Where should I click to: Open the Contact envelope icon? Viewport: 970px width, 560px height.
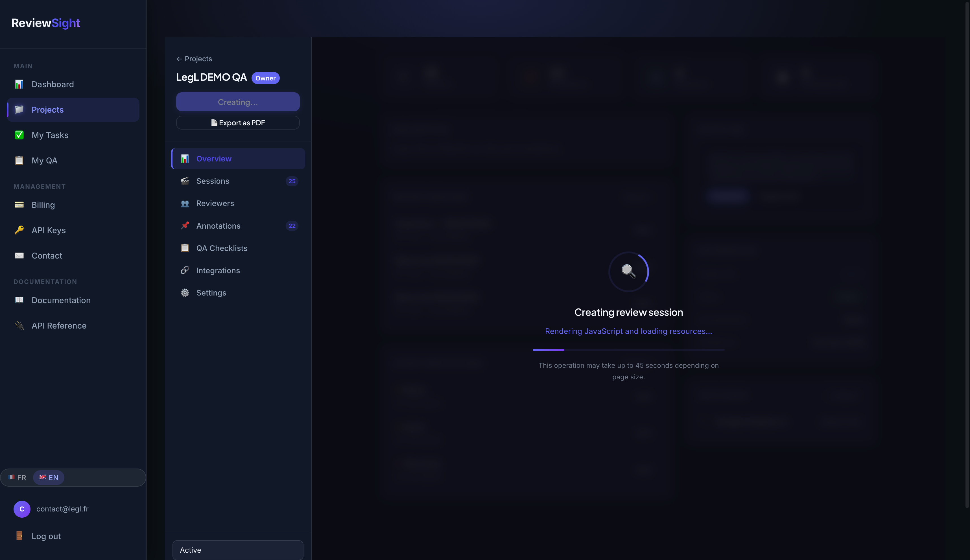pyautogui.click(x=19, y=255)
